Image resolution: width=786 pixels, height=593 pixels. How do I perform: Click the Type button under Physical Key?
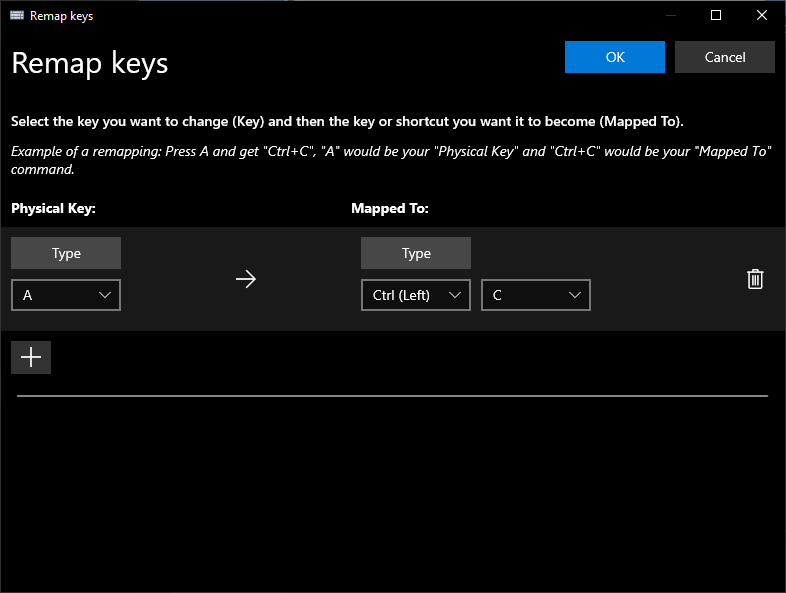pos(66,253)
